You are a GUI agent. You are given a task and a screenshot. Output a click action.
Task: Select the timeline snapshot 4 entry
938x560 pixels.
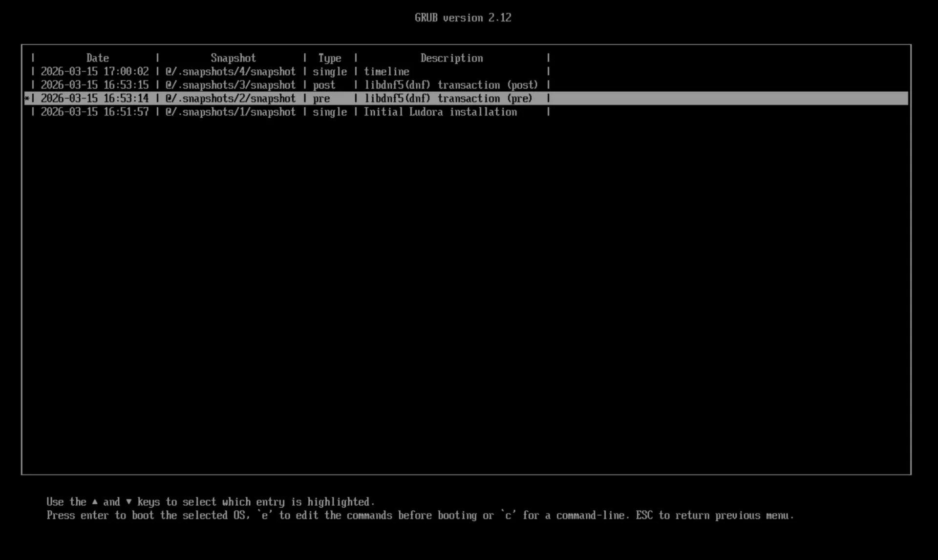[466, 72]
